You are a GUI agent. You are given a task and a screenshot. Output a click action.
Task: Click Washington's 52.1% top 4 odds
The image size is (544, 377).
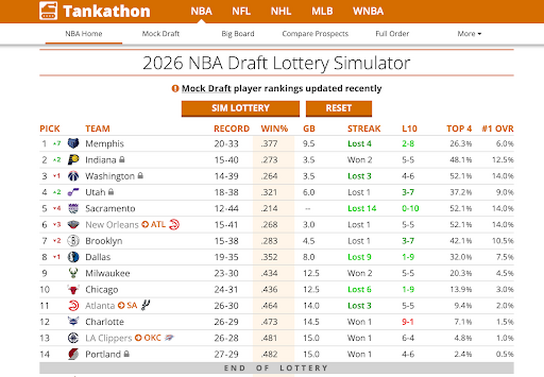[x=461, y=176]
